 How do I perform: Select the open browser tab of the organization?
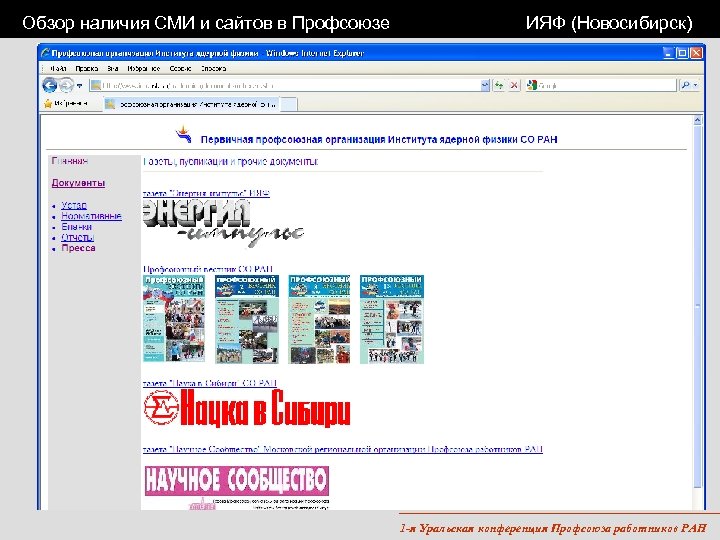192,105
